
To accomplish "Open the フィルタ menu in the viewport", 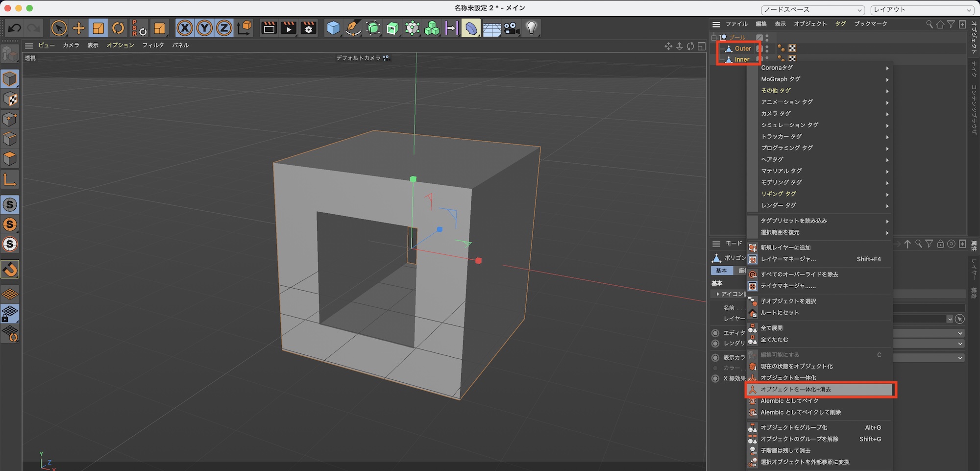I will coord(153,45).
